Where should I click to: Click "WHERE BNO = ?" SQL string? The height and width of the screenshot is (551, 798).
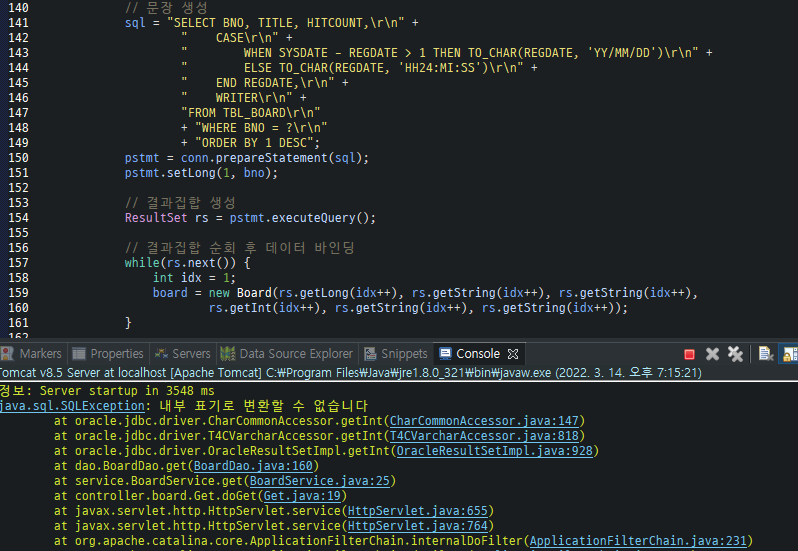tap(261, 128)
